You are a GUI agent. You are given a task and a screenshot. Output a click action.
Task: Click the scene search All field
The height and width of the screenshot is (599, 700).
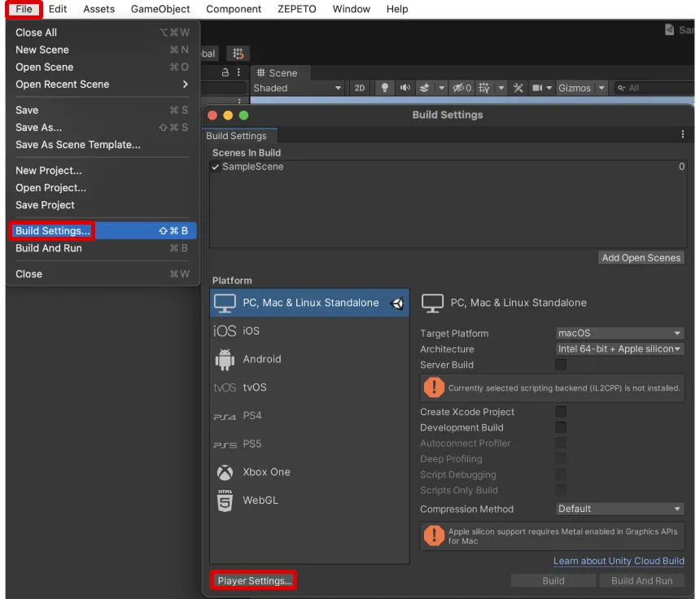[x=656, y=88]
